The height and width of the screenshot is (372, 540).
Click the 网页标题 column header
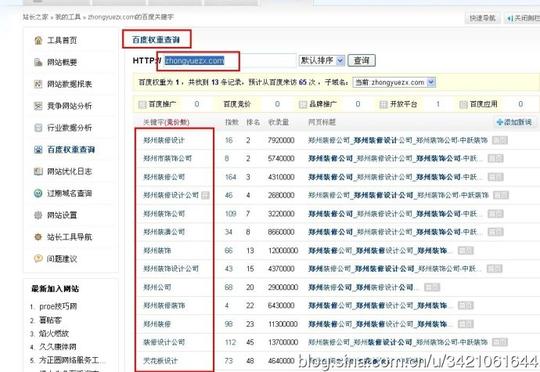(322, 122)
